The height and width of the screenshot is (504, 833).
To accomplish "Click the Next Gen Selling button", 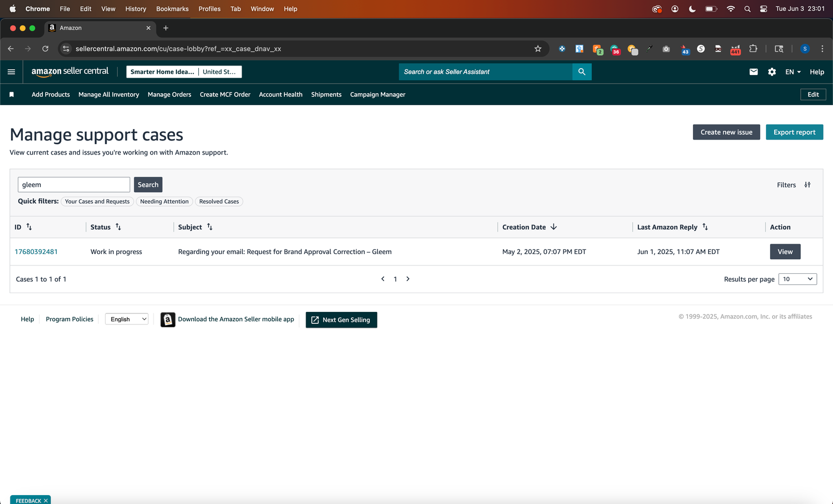I will click(341, 320).
